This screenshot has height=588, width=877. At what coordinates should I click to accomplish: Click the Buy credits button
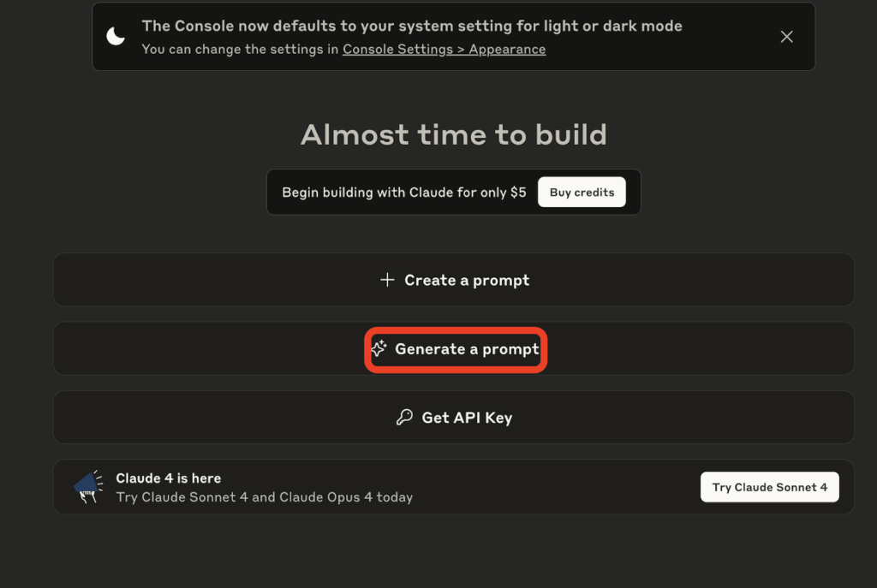(582, 193)
